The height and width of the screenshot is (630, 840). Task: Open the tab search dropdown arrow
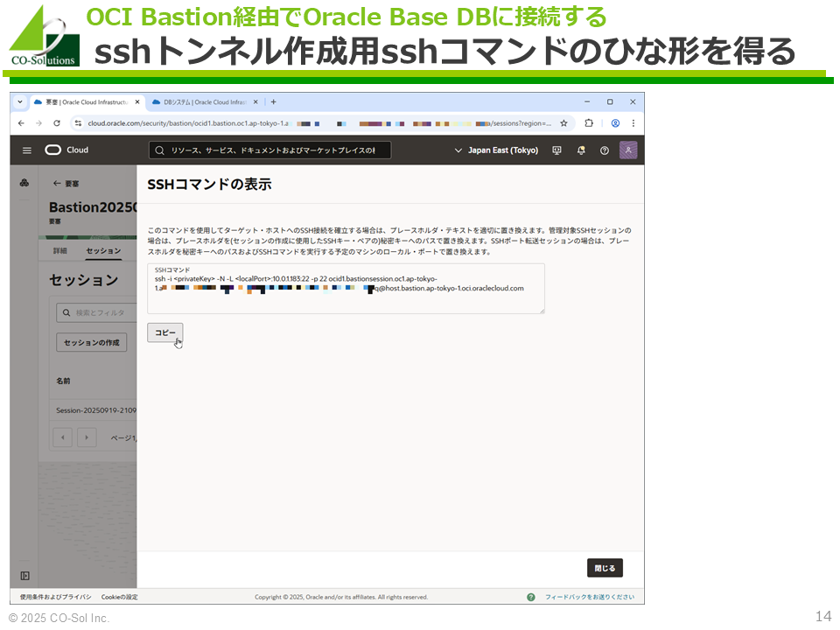(x=20, y=101)
